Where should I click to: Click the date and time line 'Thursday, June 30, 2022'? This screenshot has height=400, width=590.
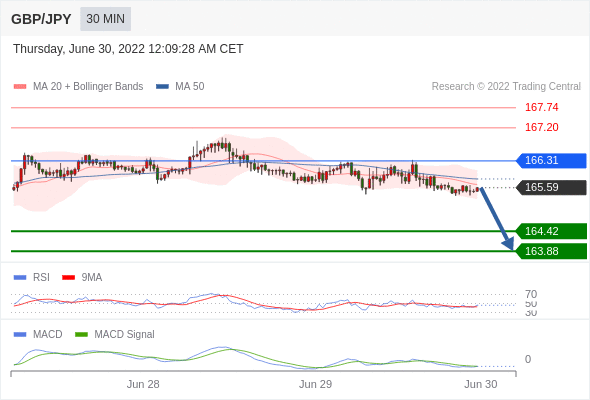(128, 49)
